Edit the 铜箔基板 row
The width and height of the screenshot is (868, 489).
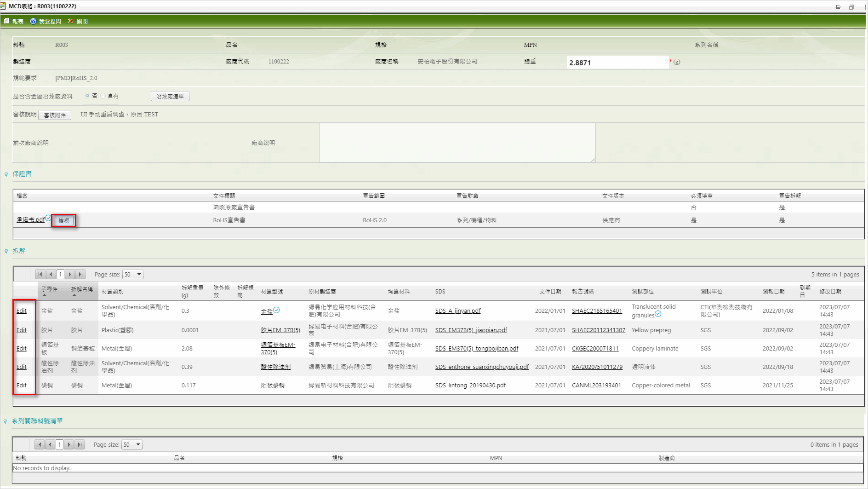22,349
